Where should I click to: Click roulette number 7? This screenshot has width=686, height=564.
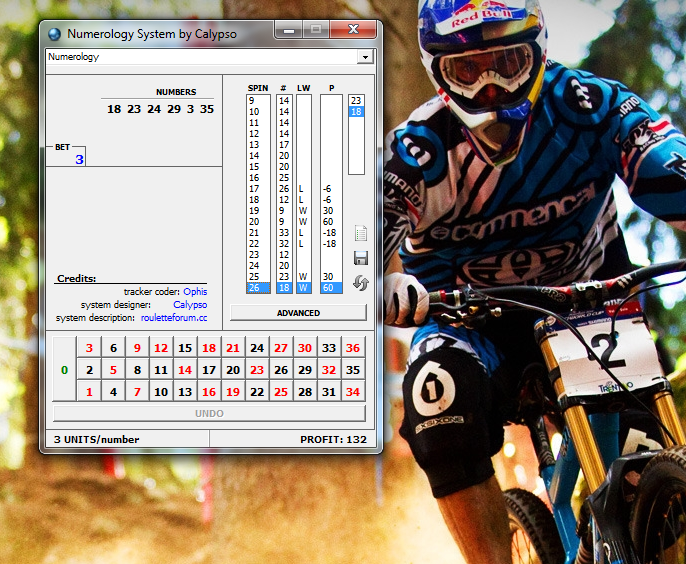pyautogui.click(x=137, y=392)
